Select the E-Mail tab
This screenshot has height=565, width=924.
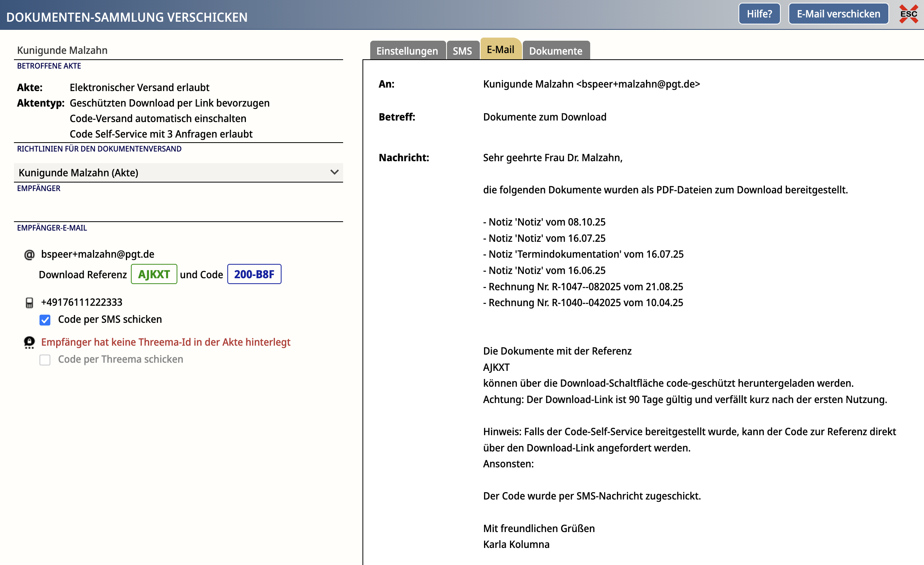[x=500, y=50]
